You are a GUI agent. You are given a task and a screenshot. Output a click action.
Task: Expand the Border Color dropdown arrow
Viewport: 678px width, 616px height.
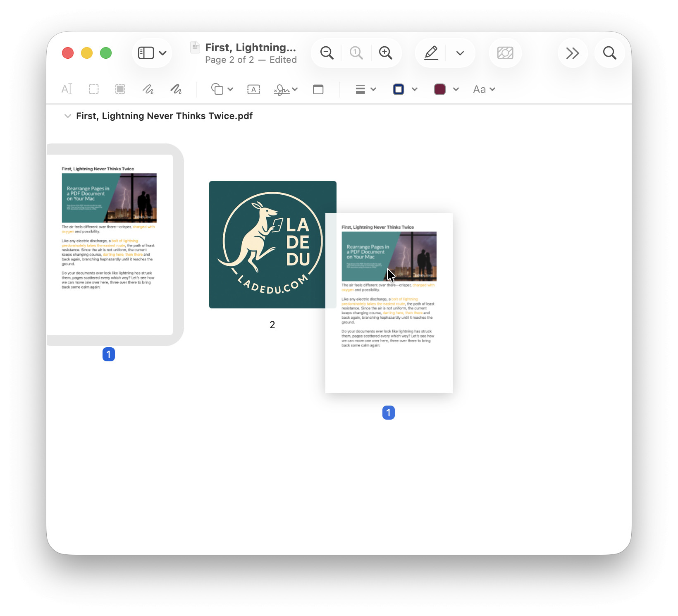click(x=415, y=89)
